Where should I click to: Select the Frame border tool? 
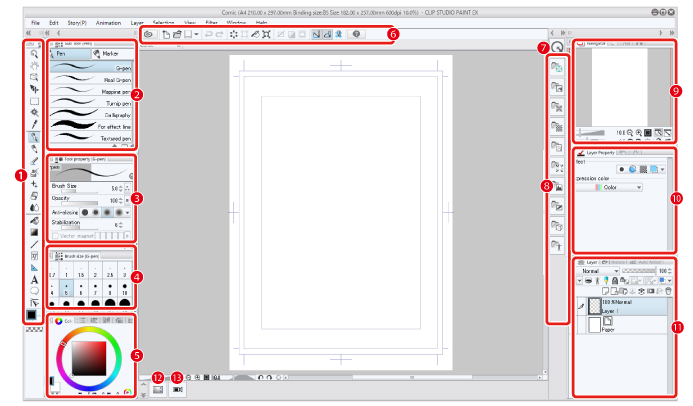pos(34,256)
